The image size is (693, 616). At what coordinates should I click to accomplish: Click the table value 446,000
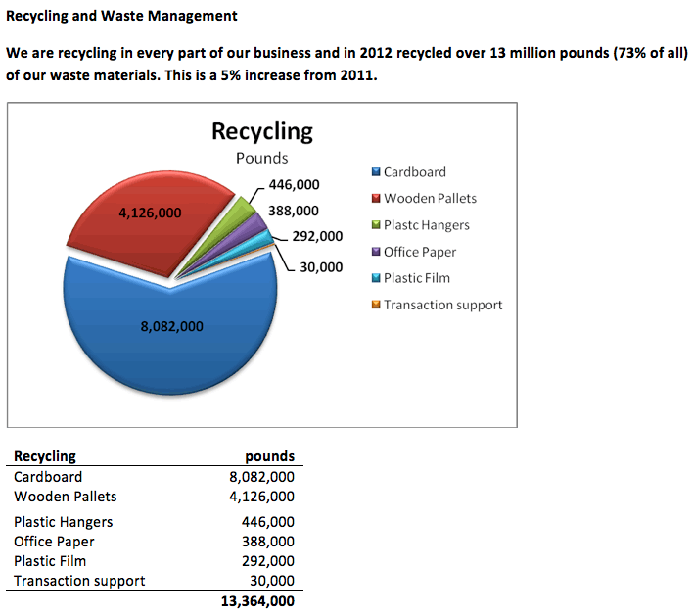pyautogui.click(x=268, y=522)
